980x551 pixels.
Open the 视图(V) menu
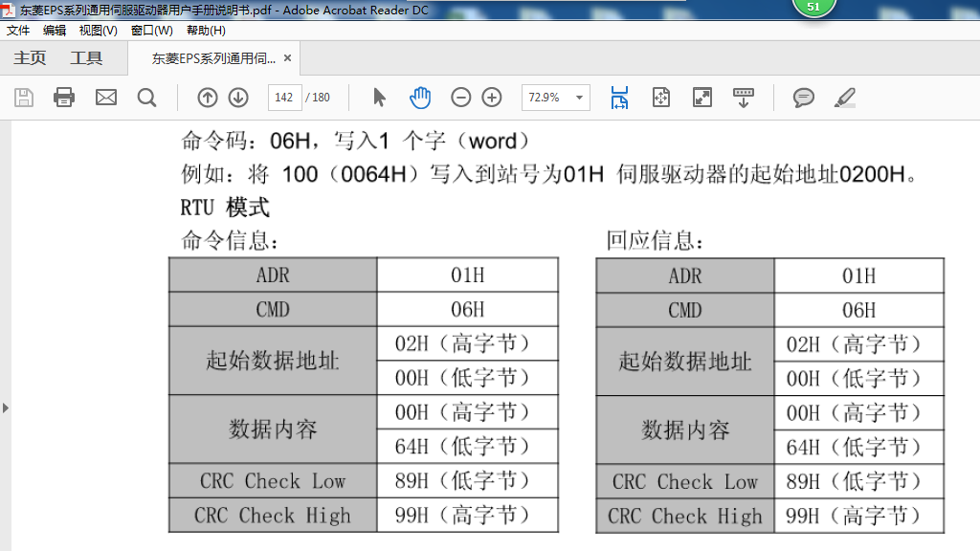click(x=98, y=31)
